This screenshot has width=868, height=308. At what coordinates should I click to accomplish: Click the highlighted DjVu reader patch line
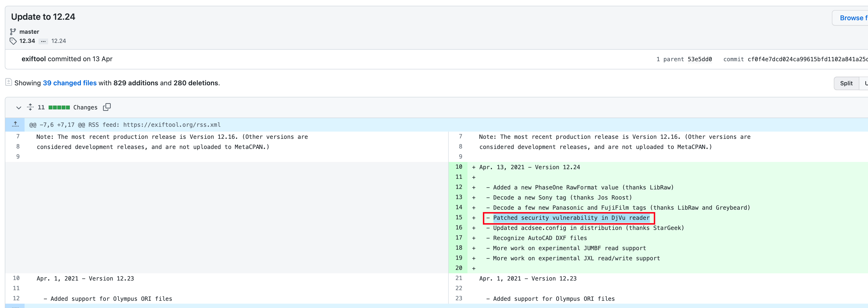tap(571, 218)
